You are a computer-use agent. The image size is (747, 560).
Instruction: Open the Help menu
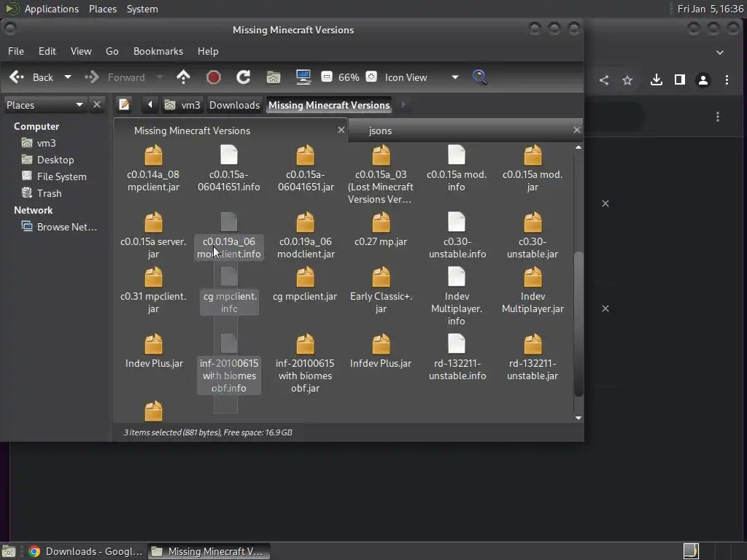pos(208,51)
